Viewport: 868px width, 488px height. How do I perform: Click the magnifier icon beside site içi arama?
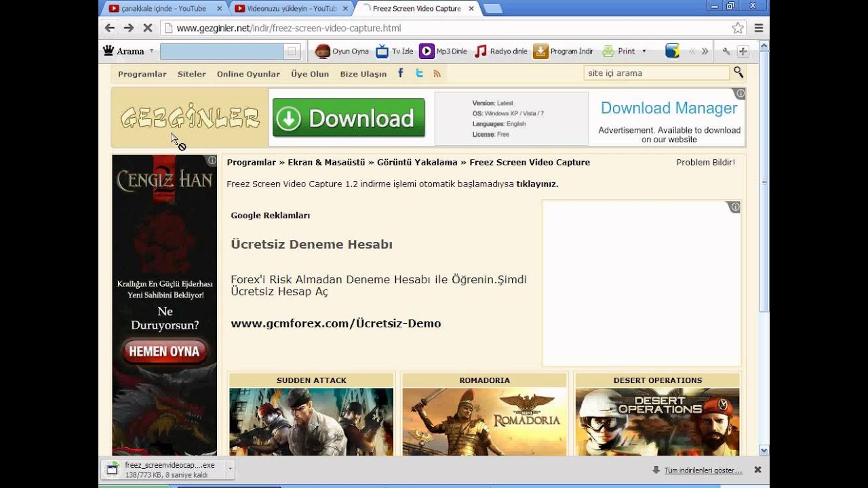738,73
